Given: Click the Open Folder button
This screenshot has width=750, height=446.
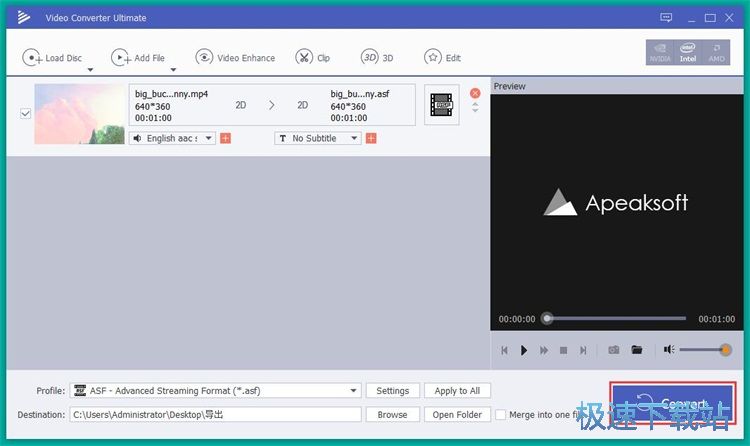Looking at the screenshot, I should point(457,414).
